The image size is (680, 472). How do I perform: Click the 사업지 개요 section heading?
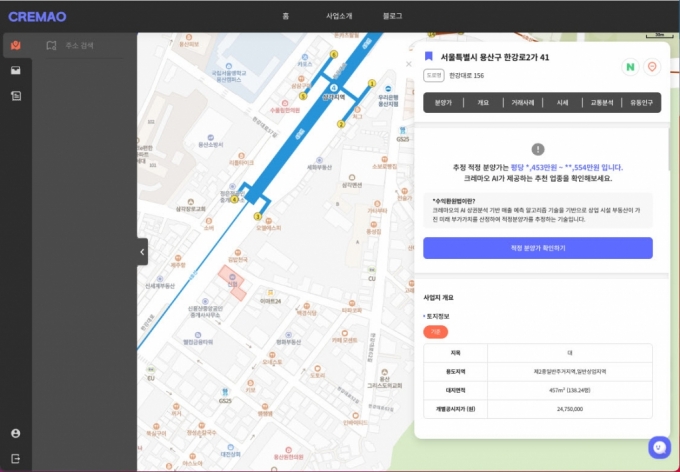click(438, 298)
